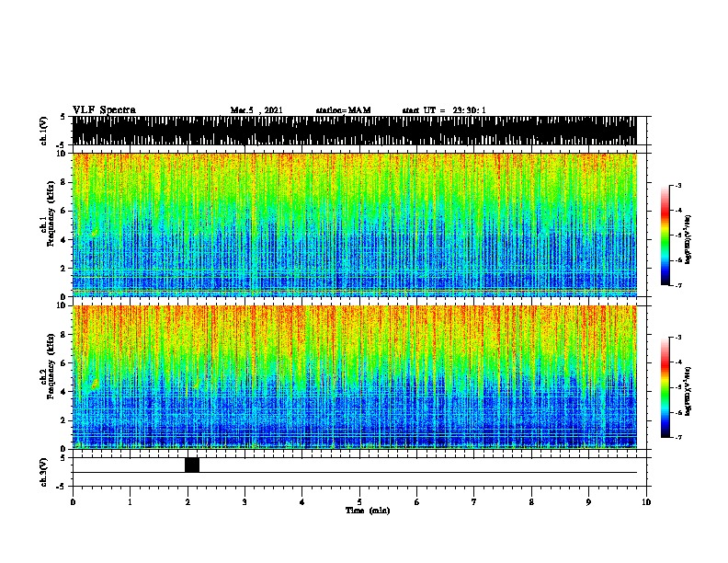Click the "5" tick on the time axis
Screen dimensions: 728x563
359,502
